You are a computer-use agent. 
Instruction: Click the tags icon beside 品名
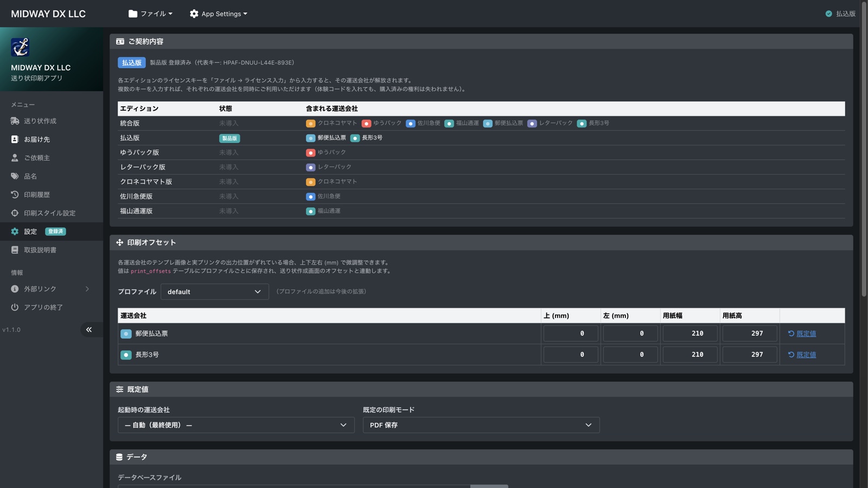15,176
